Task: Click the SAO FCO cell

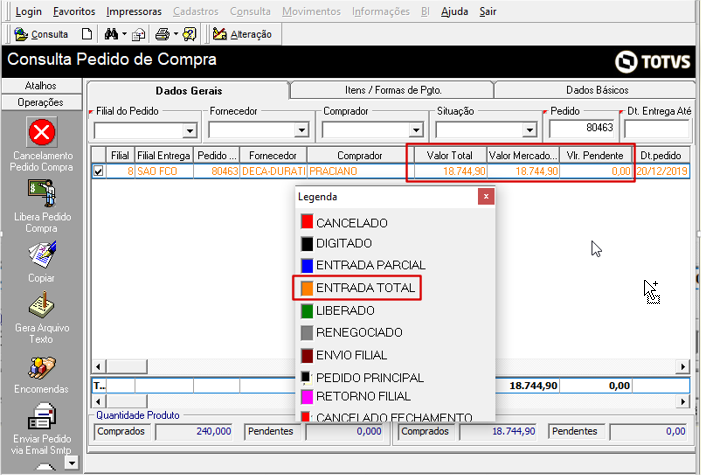Action: pos(164,171)
